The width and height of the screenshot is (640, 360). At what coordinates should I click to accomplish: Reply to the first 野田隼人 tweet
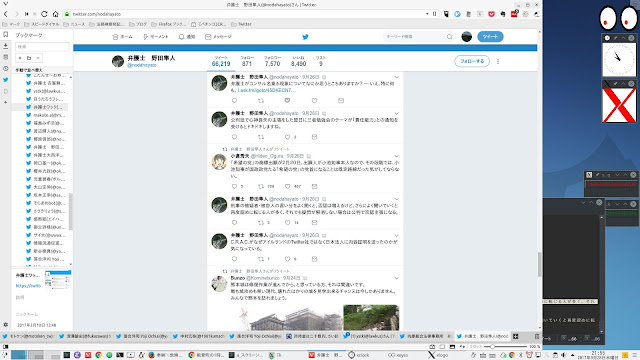click(234, 100)
